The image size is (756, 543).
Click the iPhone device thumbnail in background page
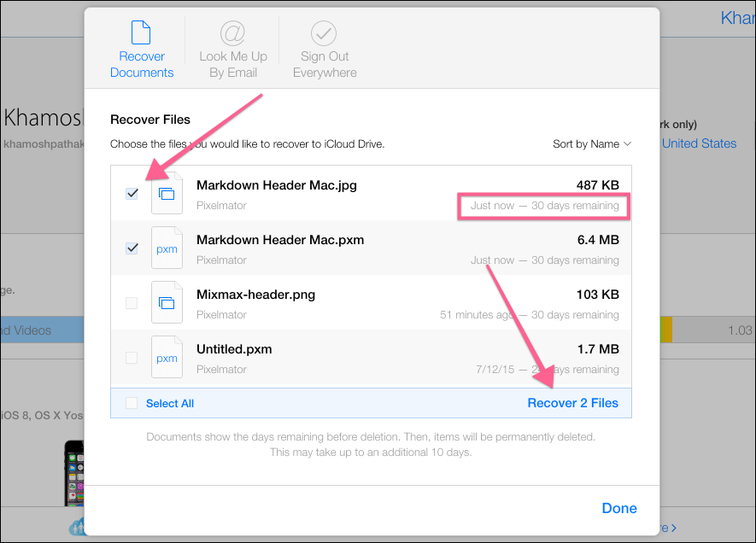[x=74, y=473]
